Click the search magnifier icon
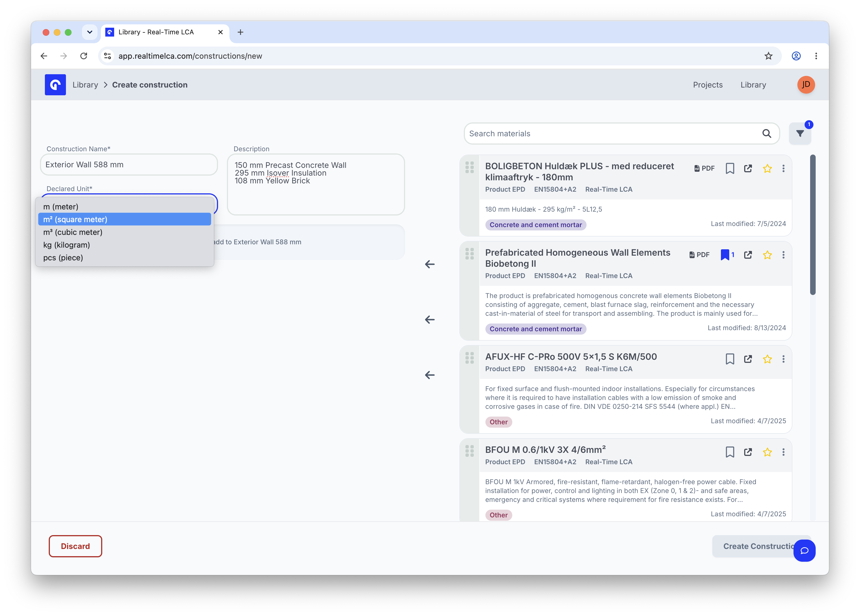This screenshot has height=616, width=860. pyautogui.click(x=766, y=134)
